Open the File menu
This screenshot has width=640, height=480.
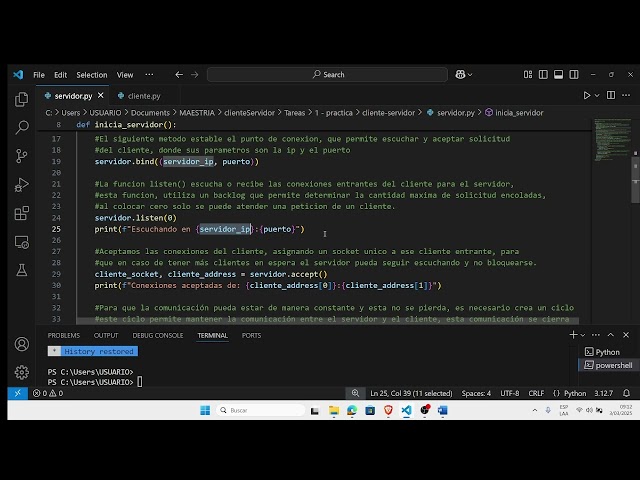click(x=39, y=75)
